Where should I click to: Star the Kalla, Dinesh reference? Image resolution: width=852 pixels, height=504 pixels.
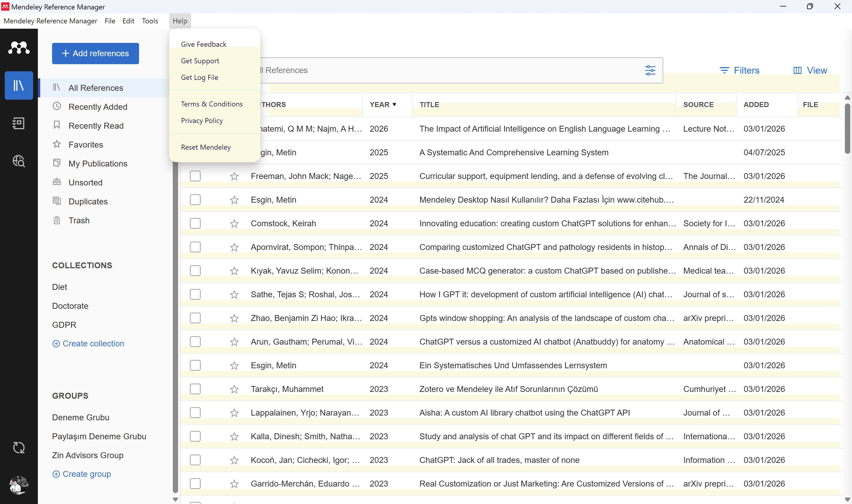click(234, 436)
